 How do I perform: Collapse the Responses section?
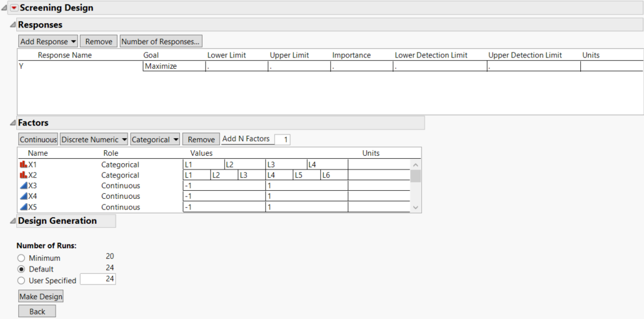click(13, 25)
